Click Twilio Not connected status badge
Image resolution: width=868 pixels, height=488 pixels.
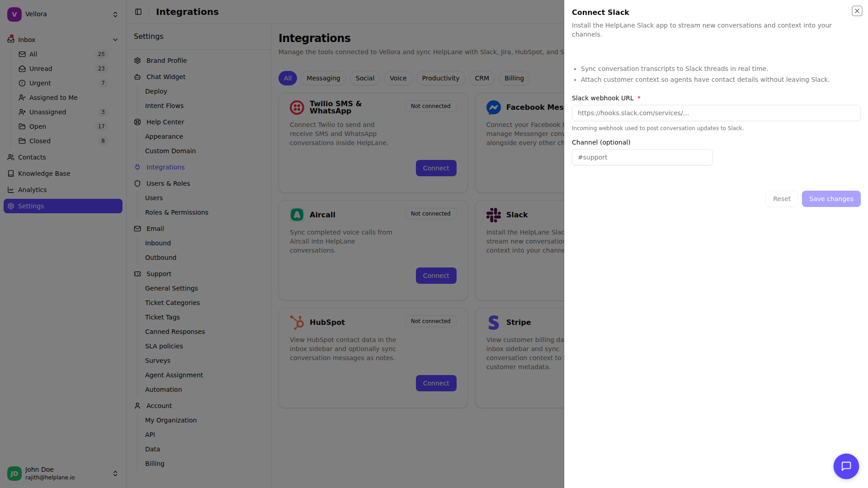(431, 106)
